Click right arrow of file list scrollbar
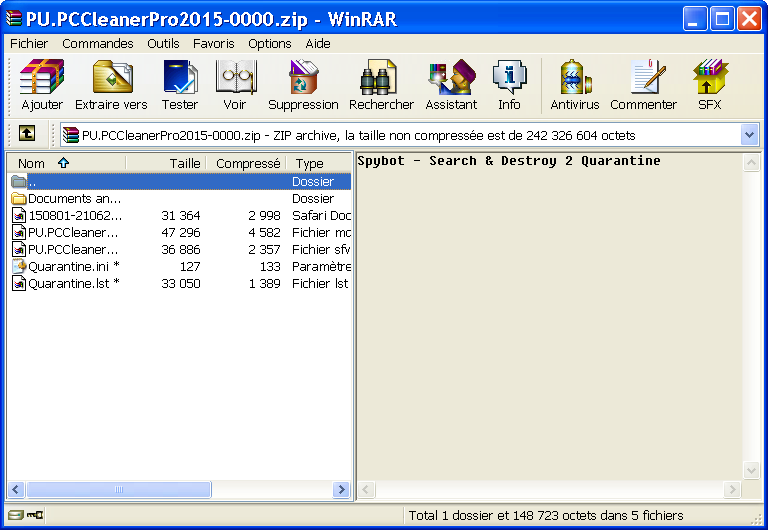This screenshot has height=530, width=768. pyautogui.click(x=341, y=489)
